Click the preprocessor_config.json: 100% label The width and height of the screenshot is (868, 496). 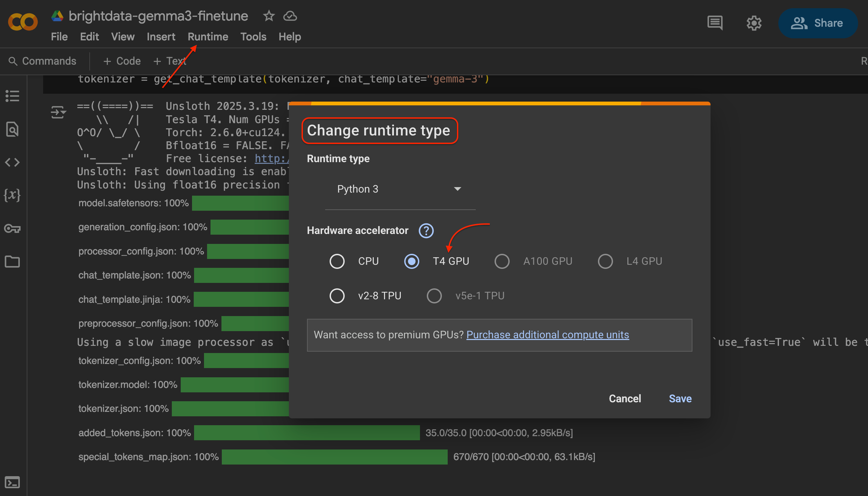[148, 324]
